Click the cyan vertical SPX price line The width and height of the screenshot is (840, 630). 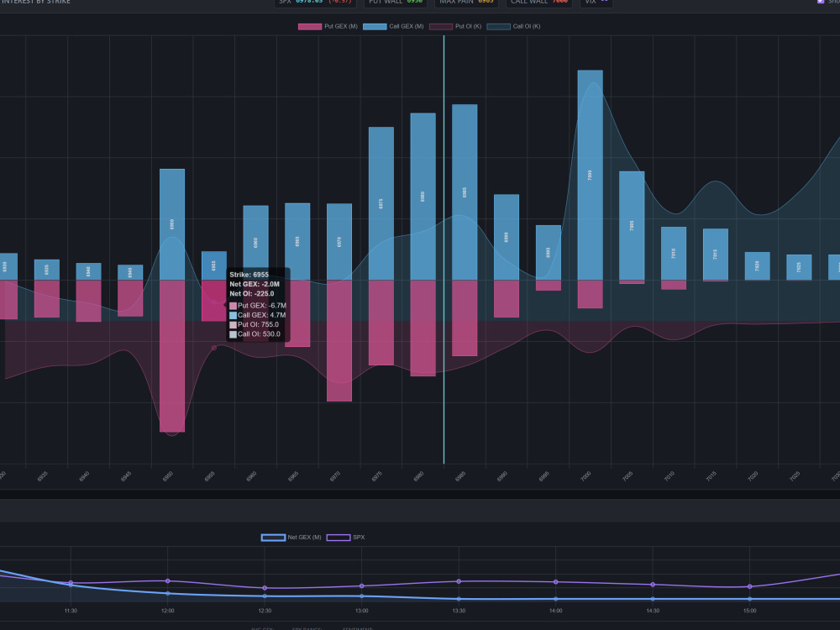(x=444, y=249)
